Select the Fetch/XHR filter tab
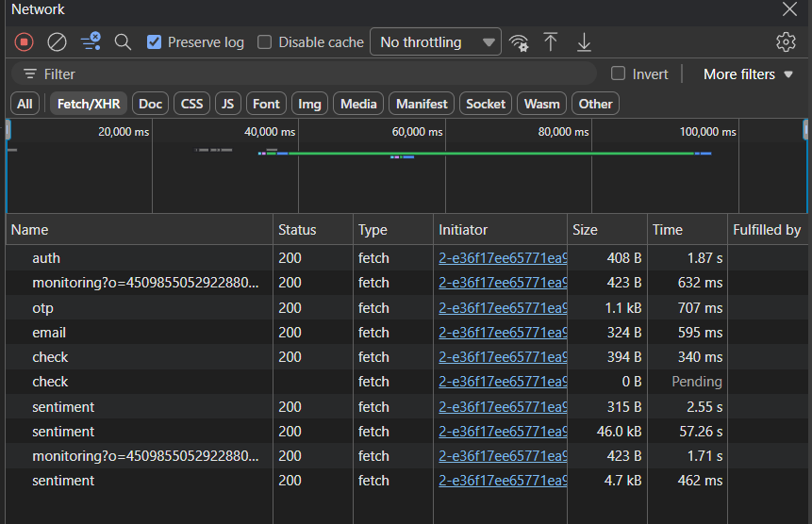The image size is (812, 524). (87, 104)
